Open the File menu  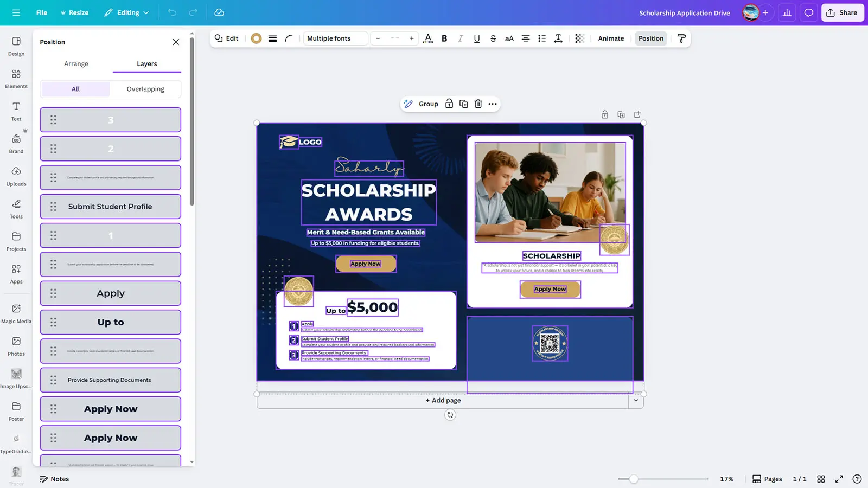click(42, 12)
